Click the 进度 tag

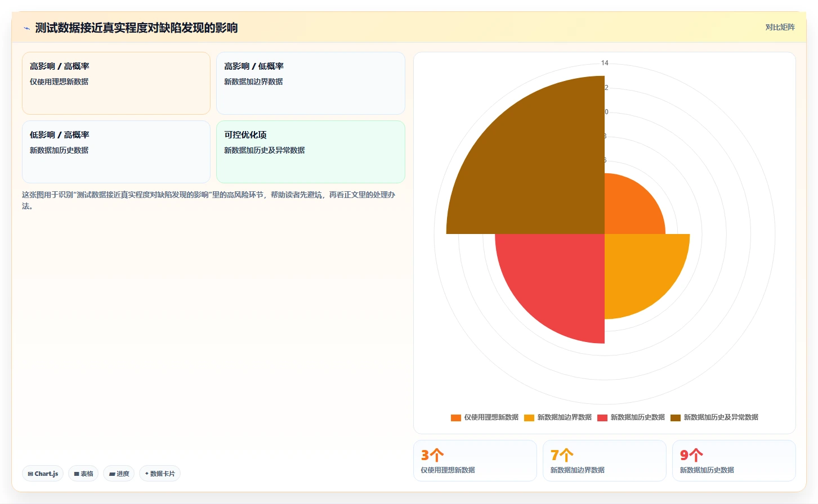(x=119, y=474)
